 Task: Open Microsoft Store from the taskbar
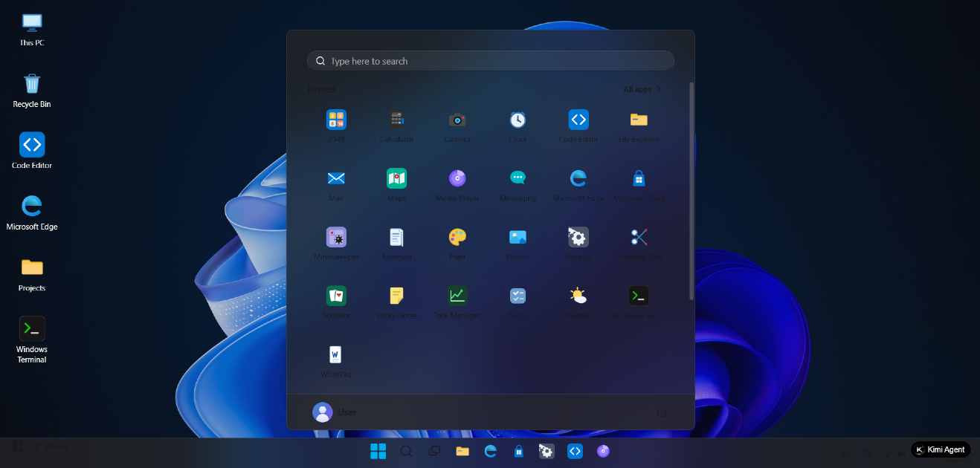coord(518,451)
